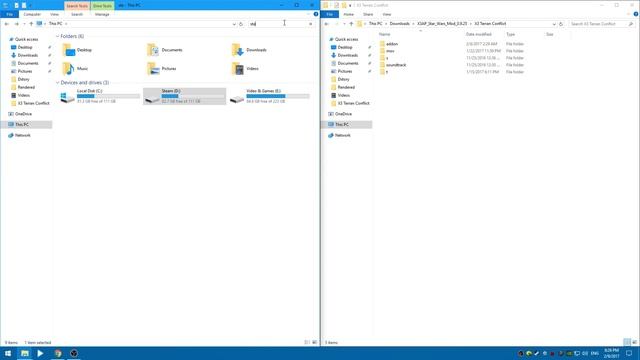640x360 pixels.
Task: Open address history dropdown in This PC window
Action: (x=234, y=24)
